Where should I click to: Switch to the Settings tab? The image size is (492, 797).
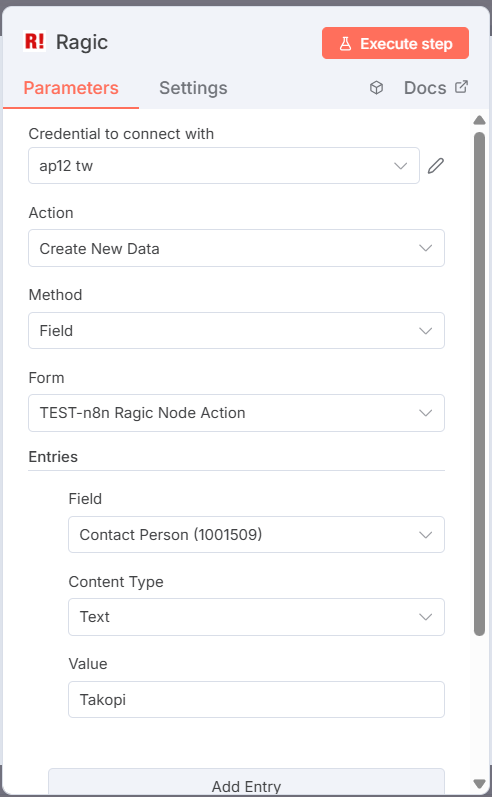193,88
